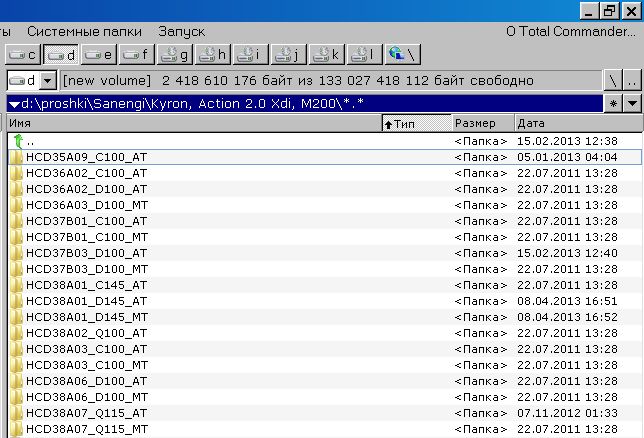Click folder icon of HCD36A02_C100_AT
644x438 pixels.
pos(16,173)
